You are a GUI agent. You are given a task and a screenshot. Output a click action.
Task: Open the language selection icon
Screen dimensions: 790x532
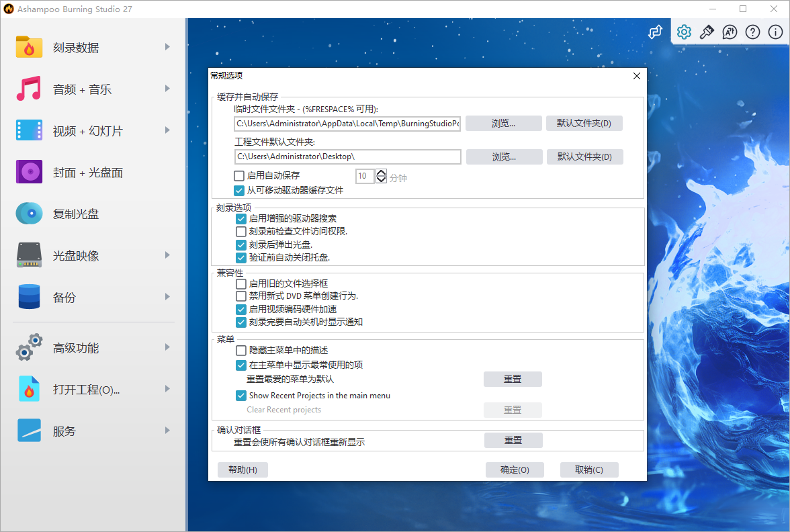730,32
